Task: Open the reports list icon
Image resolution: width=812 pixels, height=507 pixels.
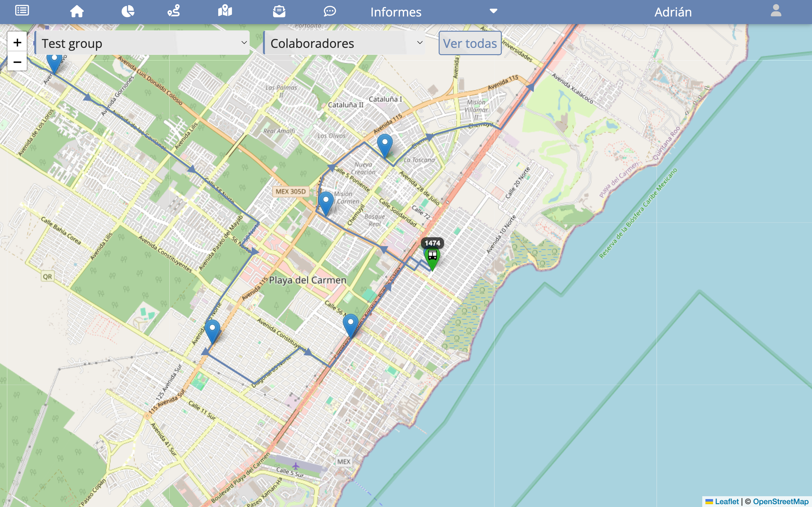Action: [x=22, y=10]
